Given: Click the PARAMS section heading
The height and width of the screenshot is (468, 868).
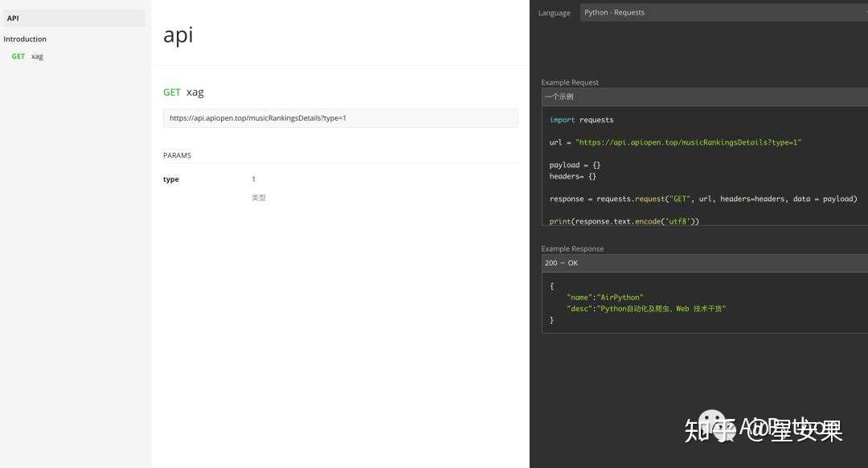Looking at the screenshot, I should pos(177,155).
